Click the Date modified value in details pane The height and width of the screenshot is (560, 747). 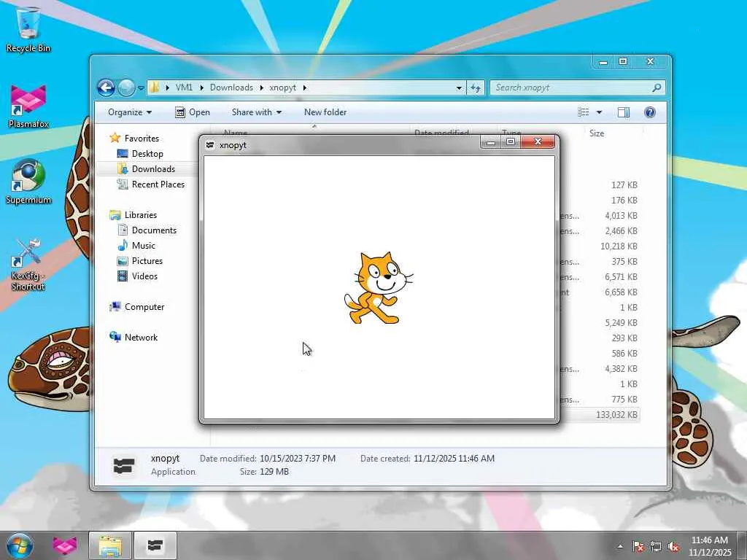click(298, 459)
